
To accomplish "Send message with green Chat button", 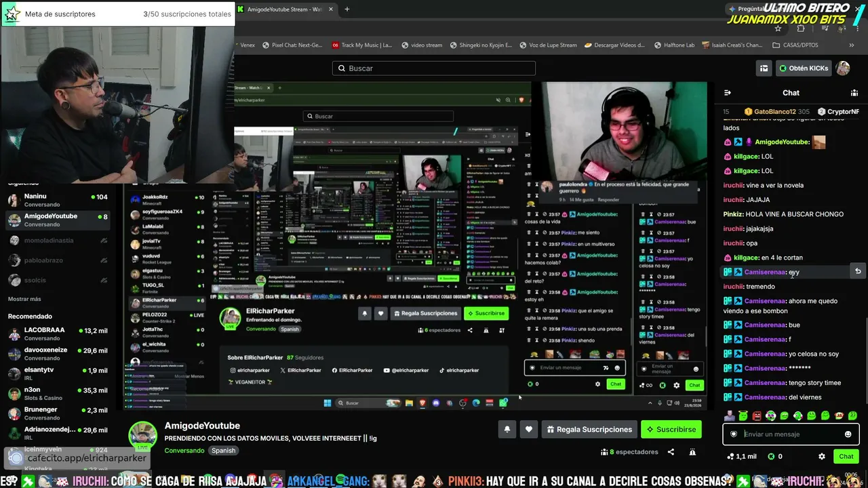I will point(846,456).
